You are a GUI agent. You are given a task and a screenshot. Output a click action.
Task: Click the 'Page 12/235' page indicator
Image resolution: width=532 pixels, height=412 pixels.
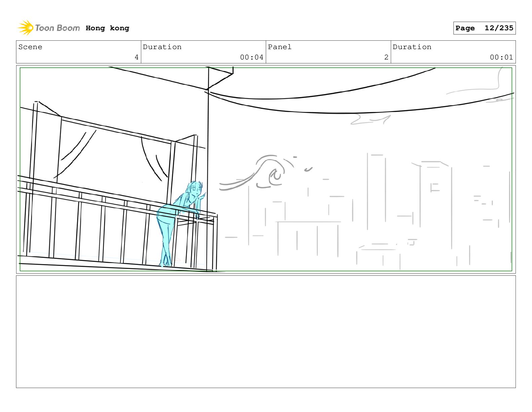[484, 28]
